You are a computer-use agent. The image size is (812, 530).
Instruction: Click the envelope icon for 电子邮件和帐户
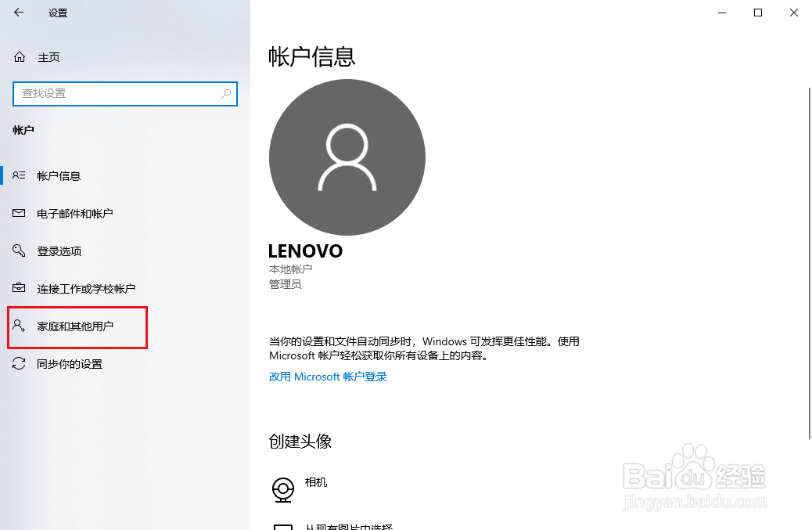point(19,213)
